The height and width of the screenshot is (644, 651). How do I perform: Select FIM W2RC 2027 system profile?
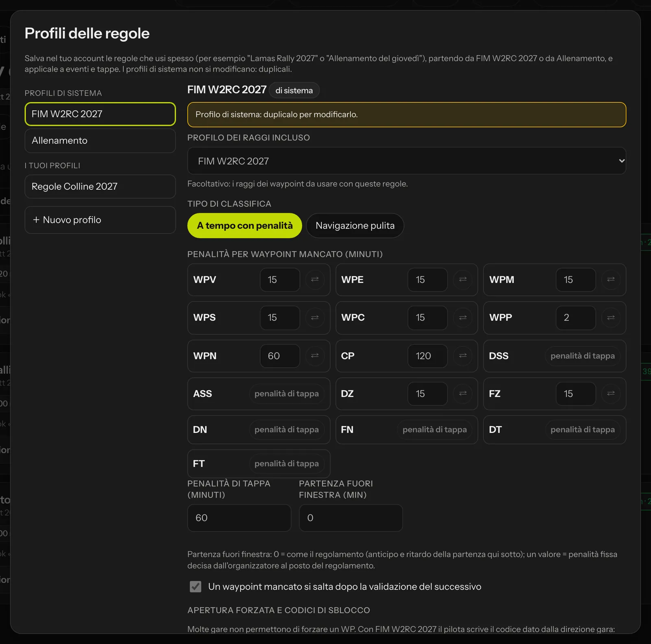100,114
